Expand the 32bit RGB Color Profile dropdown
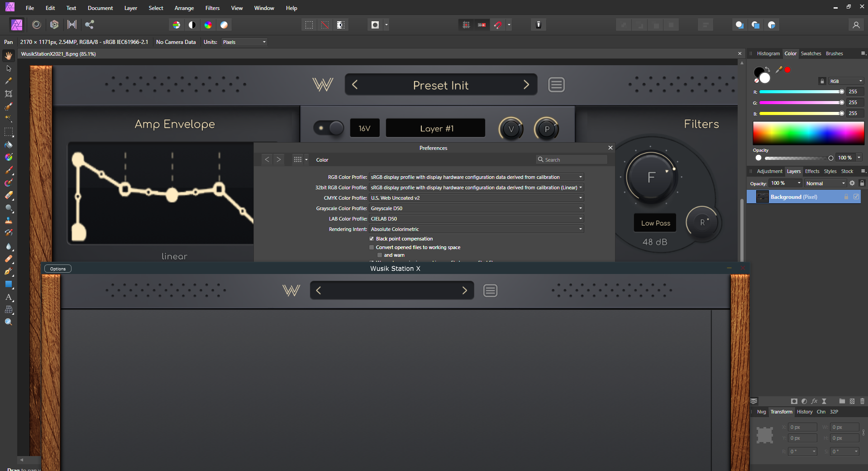Image resolution: width=868 pixels, height=471 pixels. coord(477,187)
